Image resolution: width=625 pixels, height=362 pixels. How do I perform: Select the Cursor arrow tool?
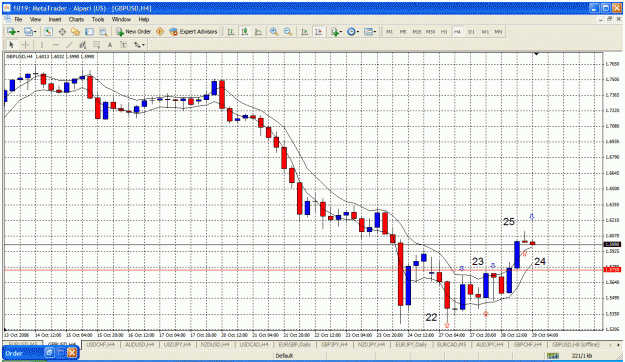pos(11,45)
